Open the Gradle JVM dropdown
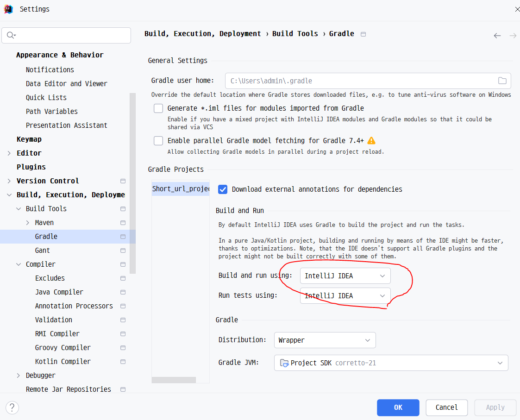520x420 pixels. 391,363
